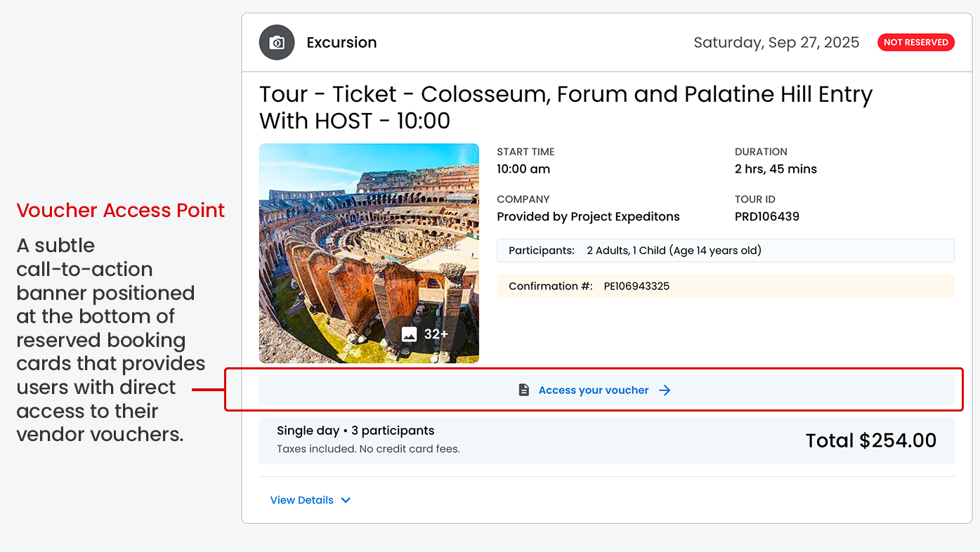Open the Colosseum tour thumbnail image
This screenshot has width=980, height=552.
pyautogui.click(x=369, y=239)
